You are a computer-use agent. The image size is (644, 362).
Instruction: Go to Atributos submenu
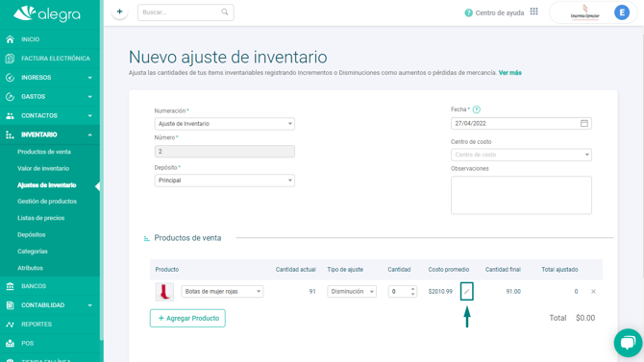tap(30, 268)
